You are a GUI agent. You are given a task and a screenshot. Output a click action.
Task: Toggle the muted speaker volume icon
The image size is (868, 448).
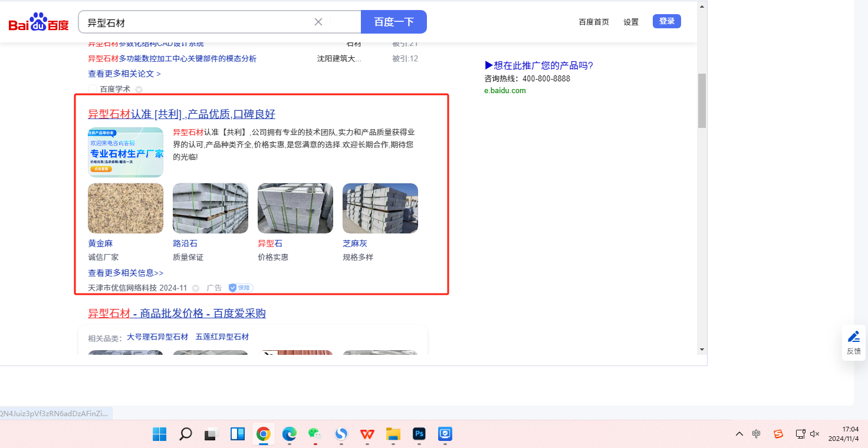tap(815, 434)
